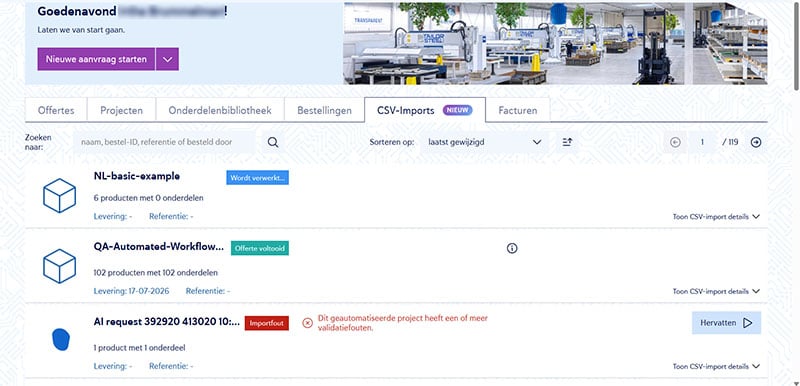800x386 pixels.
Task: Click the search magnifier icon
Action: (273, 142)
